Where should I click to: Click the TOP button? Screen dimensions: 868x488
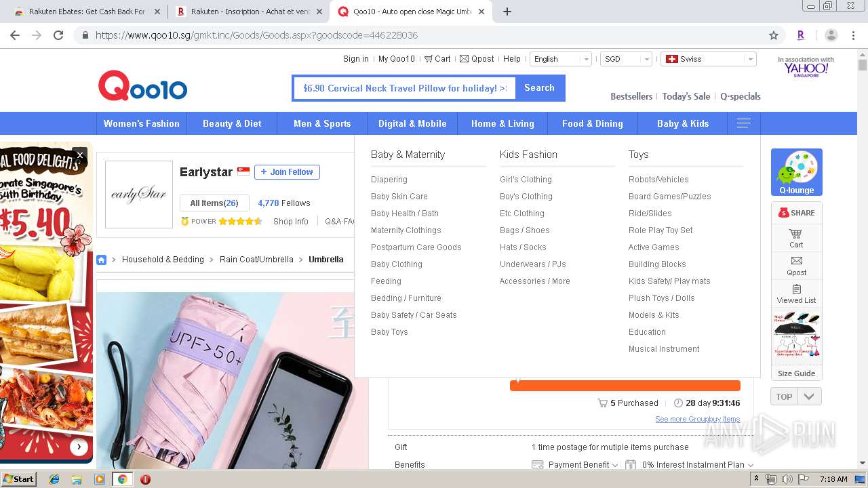click(x=785, y=396)
